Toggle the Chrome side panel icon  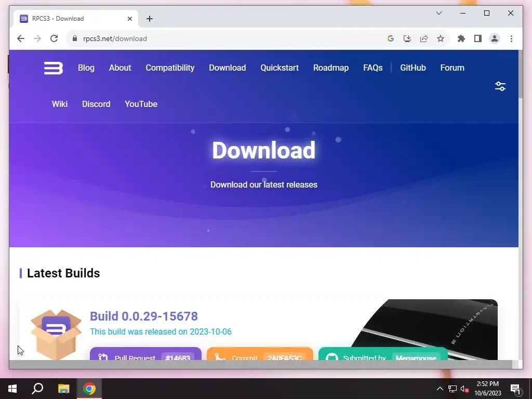pos(478,38)
